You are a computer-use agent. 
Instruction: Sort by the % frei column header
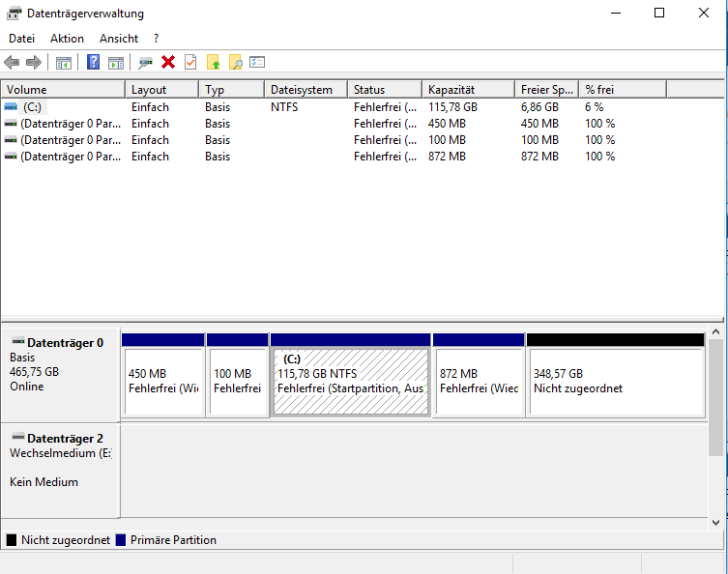point(623,90)
